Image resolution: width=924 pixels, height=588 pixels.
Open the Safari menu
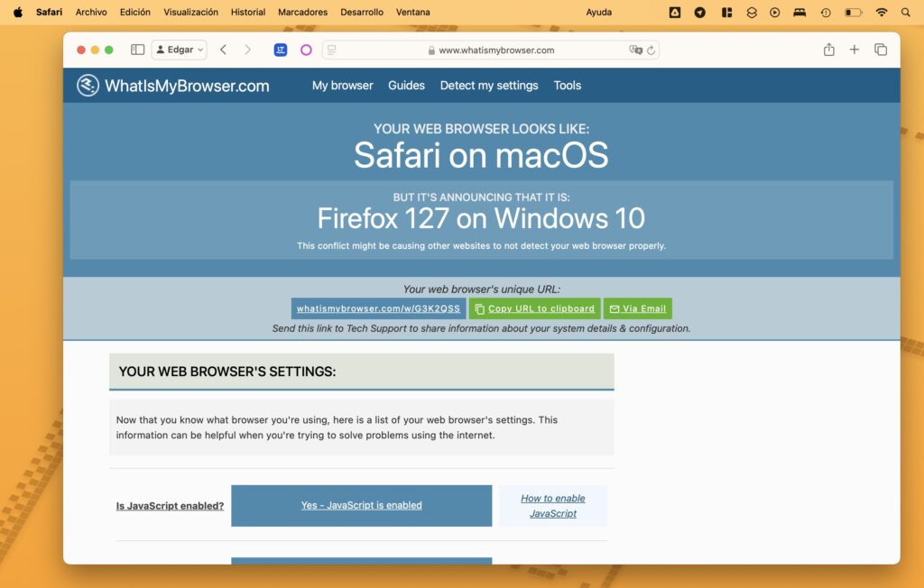pos(49,12)
